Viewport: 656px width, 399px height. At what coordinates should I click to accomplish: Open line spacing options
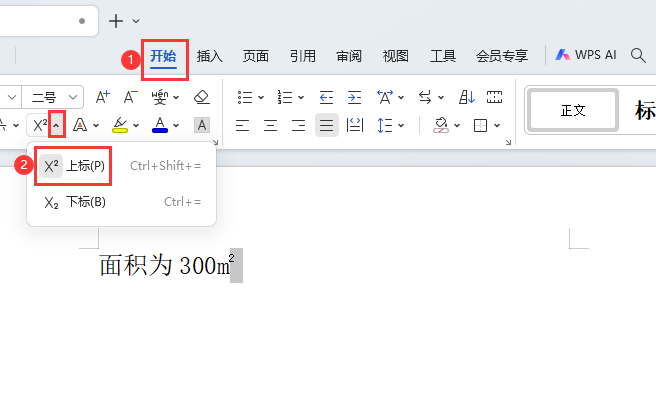click(x=384, y=125)
